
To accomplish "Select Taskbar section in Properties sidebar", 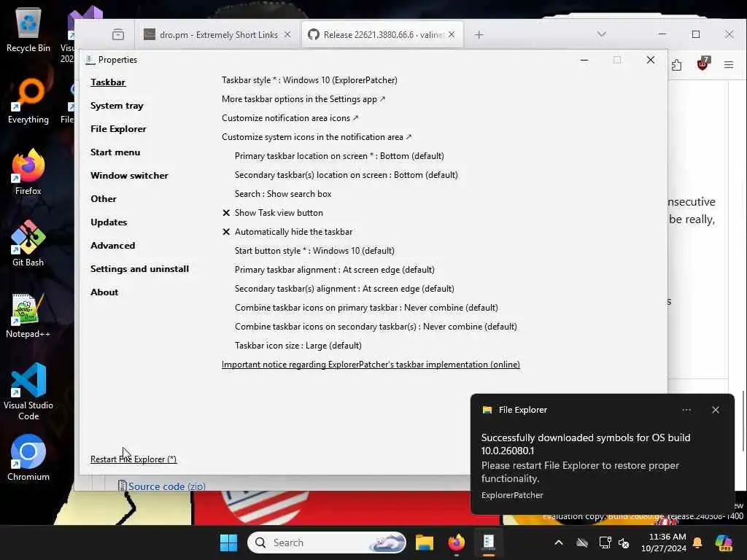I will [108, 82].
